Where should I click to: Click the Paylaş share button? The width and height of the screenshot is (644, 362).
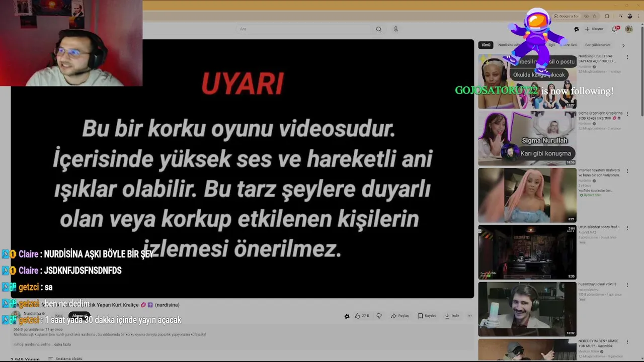point(399,316)
